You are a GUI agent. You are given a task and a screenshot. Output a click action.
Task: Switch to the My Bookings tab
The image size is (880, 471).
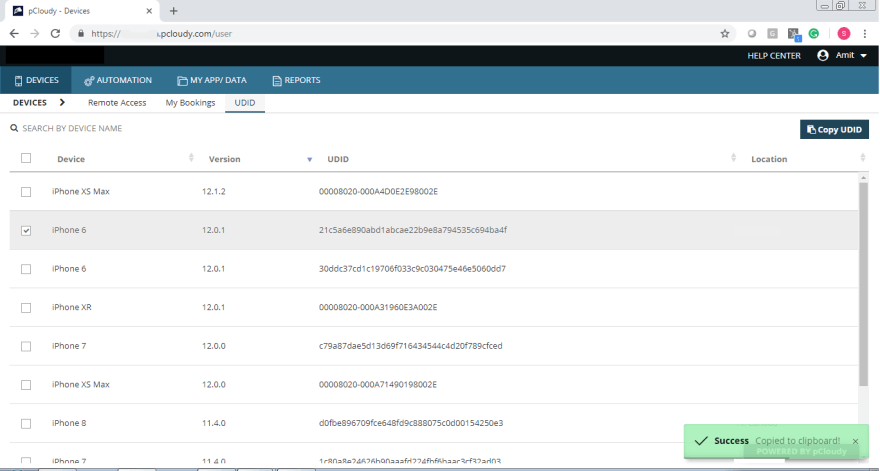(190, 103)
